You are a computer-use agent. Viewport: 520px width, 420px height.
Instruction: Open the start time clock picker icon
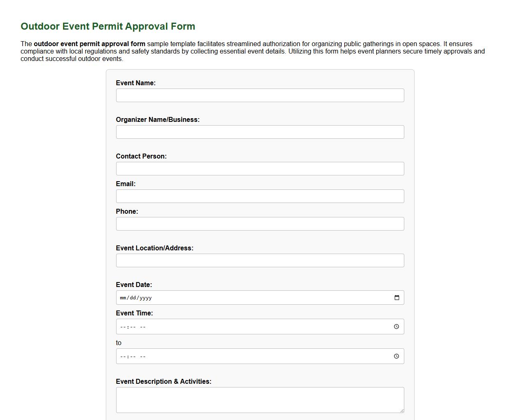pos(396,326)
